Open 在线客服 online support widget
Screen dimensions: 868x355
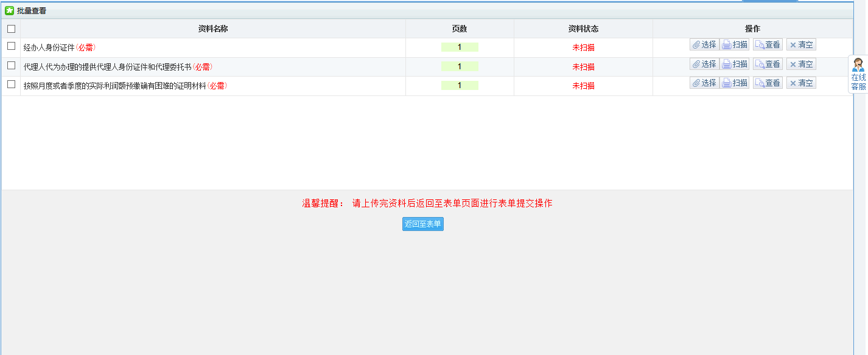tap(858, 74)
